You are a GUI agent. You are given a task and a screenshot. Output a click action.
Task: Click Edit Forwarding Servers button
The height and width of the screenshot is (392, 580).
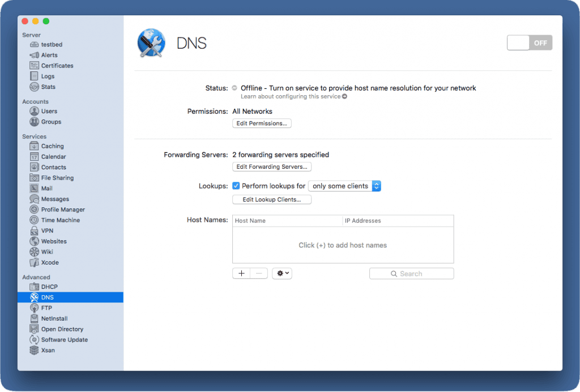pyautogui.click(x=271, y=167)
